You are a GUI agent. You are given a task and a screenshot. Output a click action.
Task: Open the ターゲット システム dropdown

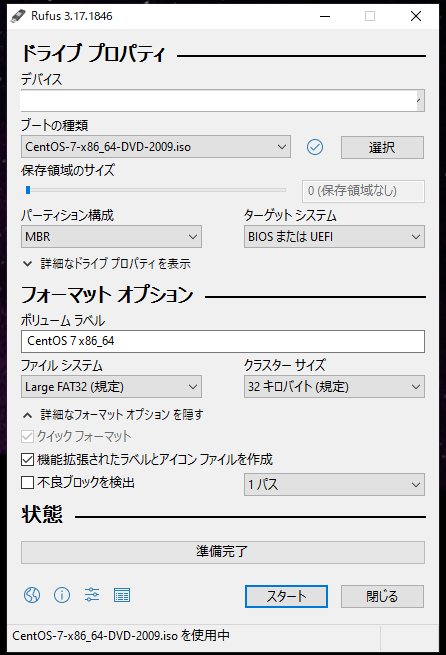pyautogui.click(x=334, y=236)
